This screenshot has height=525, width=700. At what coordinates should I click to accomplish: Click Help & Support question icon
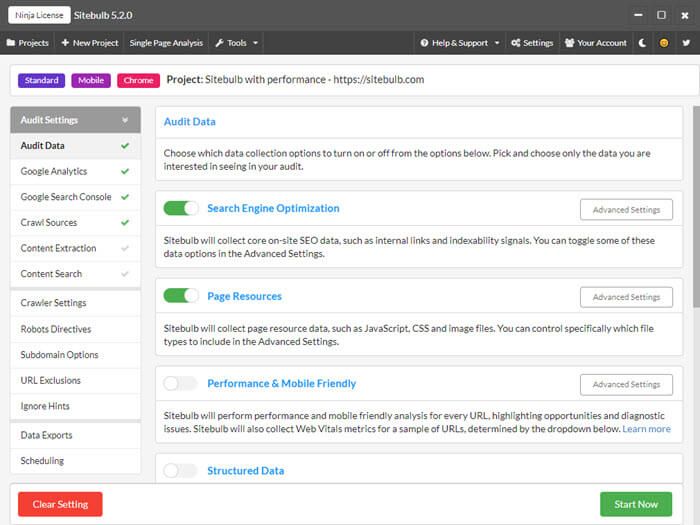point(424,43)
